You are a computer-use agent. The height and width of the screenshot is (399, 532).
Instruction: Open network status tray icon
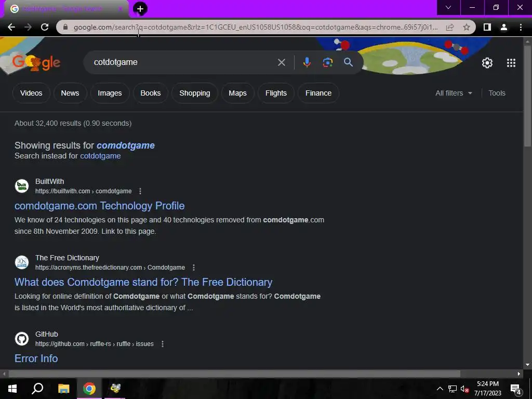tap(453, 389)
